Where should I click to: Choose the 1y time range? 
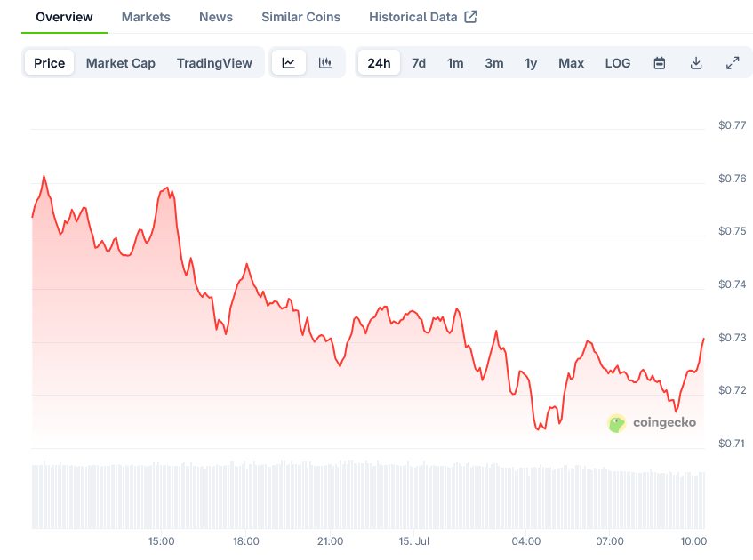point(531,63)
